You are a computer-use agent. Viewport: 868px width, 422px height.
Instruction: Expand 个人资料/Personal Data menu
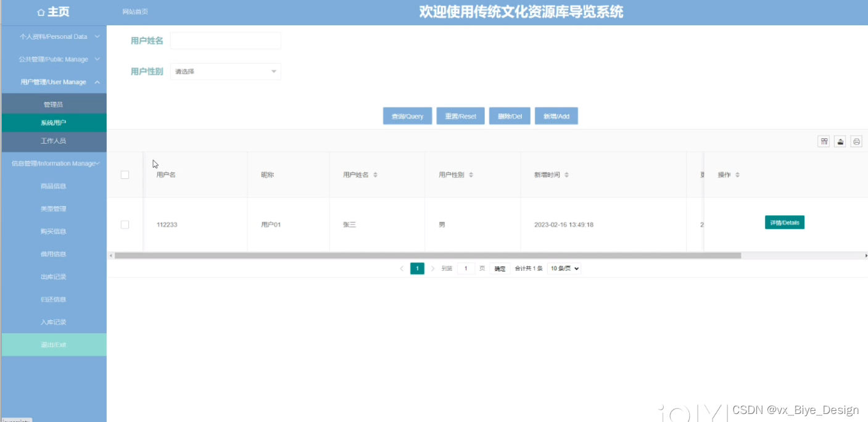(53, 37)
